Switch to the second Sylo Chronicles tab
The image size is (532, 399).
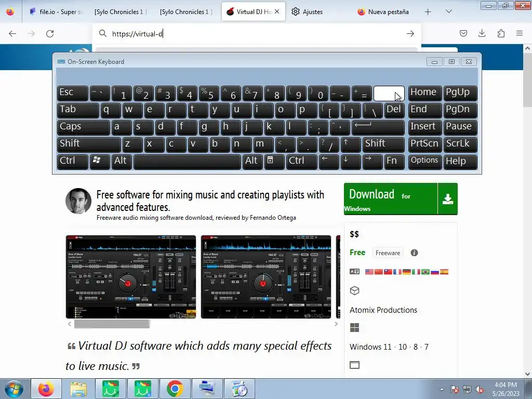coord(186,12)
